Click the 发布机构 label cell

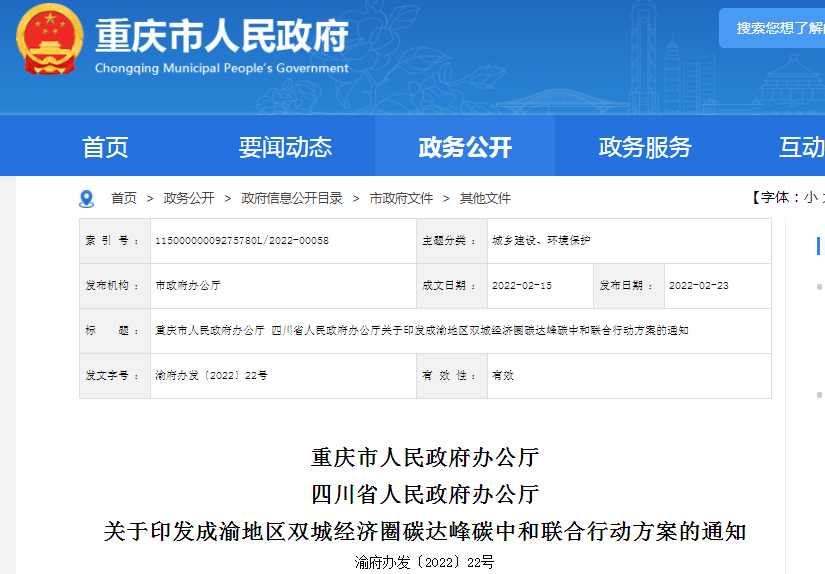point(115,286)
